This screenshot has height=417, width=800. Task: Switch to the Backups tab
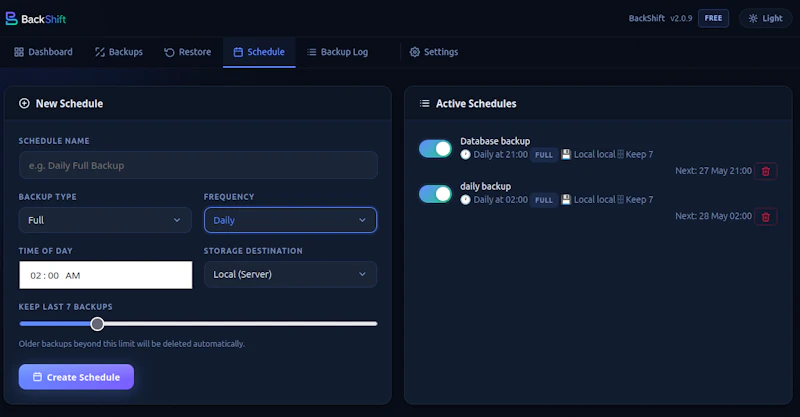pos(119,52)
